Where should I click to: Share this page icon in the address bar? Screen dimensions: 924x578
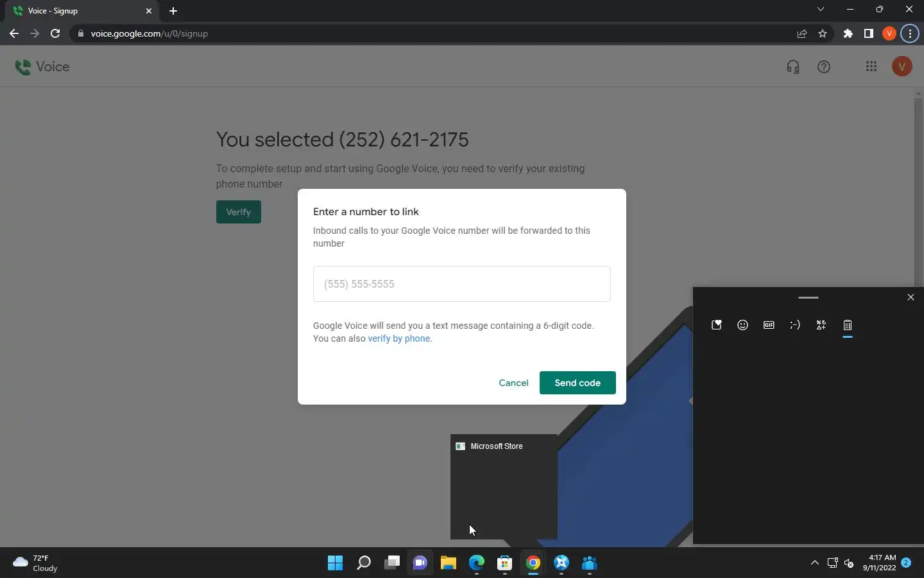[x=802, y=33]
